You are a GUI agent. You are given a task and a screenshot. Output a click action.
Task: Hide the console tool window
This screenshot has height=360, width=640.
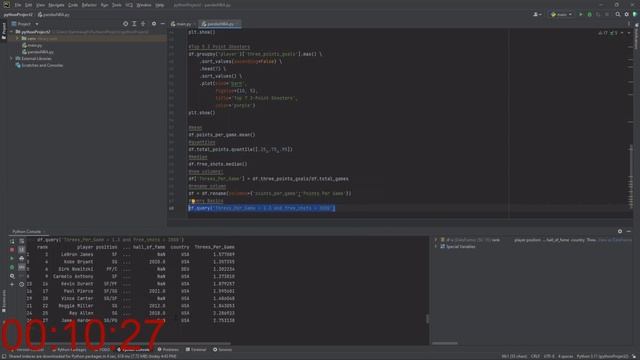(629, 231)
